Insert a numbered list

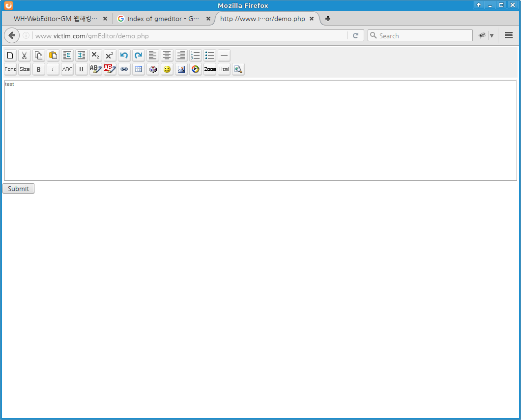196,55
